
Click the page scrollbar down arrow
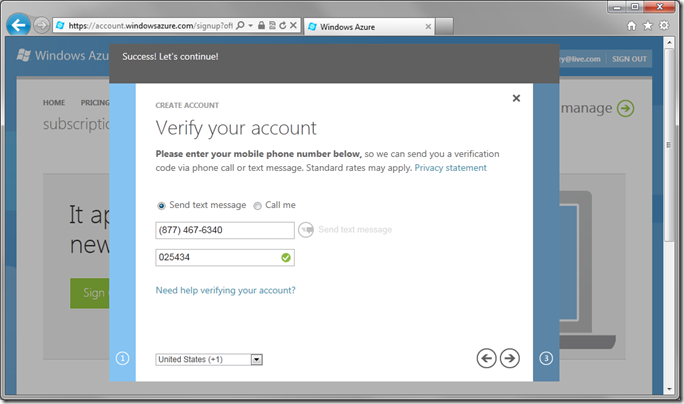[669, 389]
